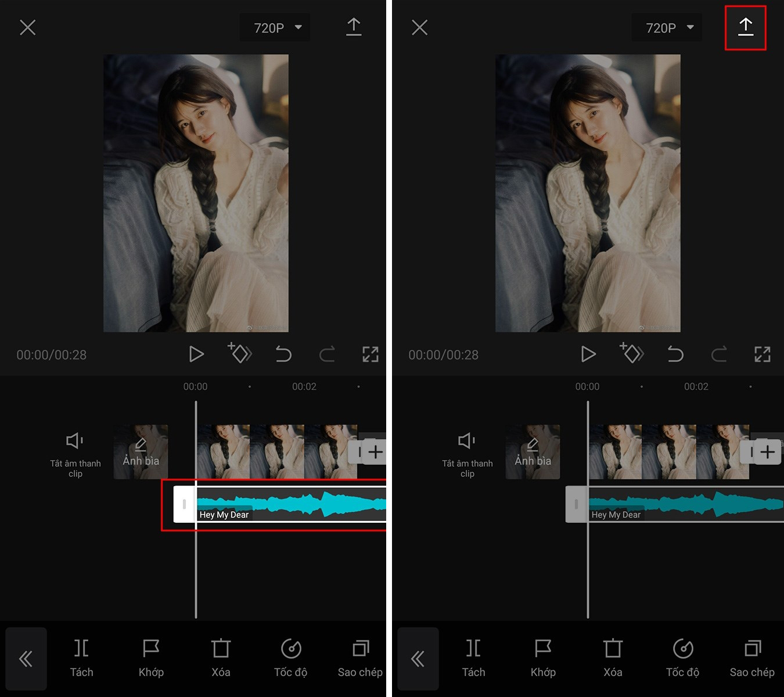Tap the export arrow in the right screen

point(746,27)
